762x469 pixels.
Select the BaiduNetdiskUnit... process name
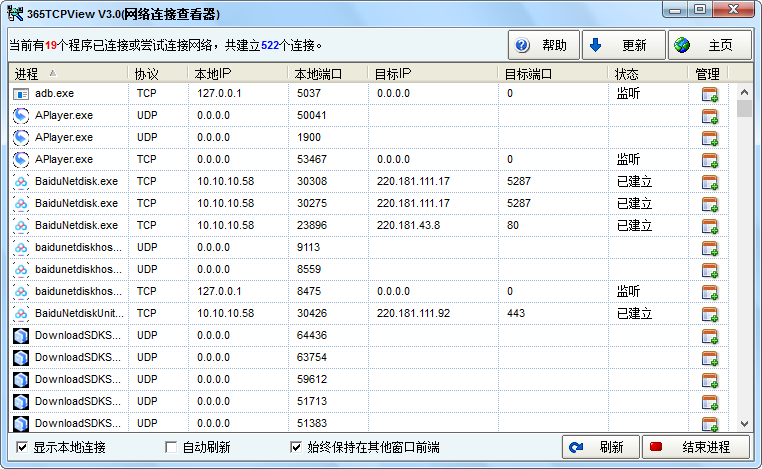point(79,313)
